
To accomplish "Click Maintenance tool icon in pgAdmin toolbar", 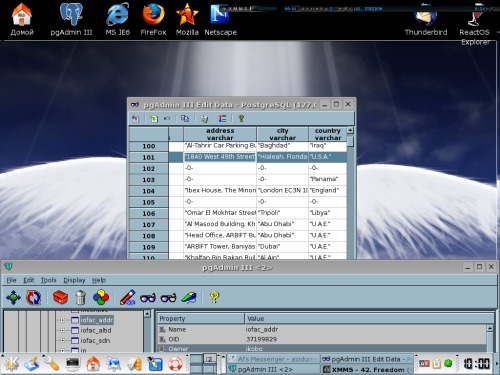I will 189,297.
